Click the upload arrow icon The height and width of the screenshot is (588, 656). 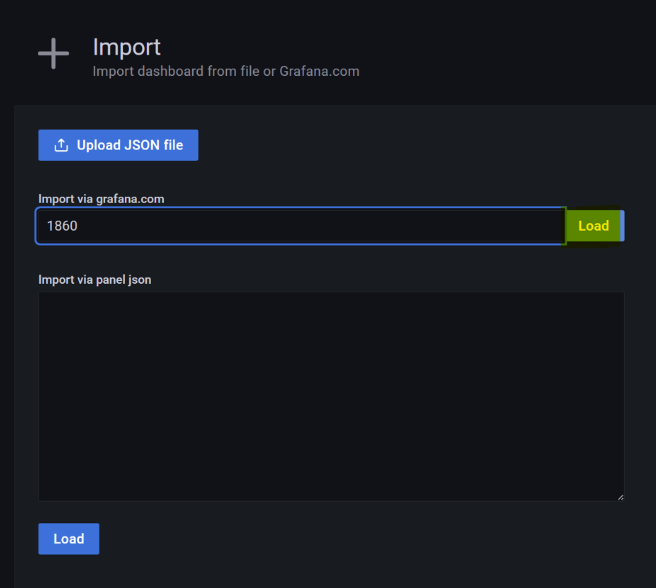pos(62,145)
